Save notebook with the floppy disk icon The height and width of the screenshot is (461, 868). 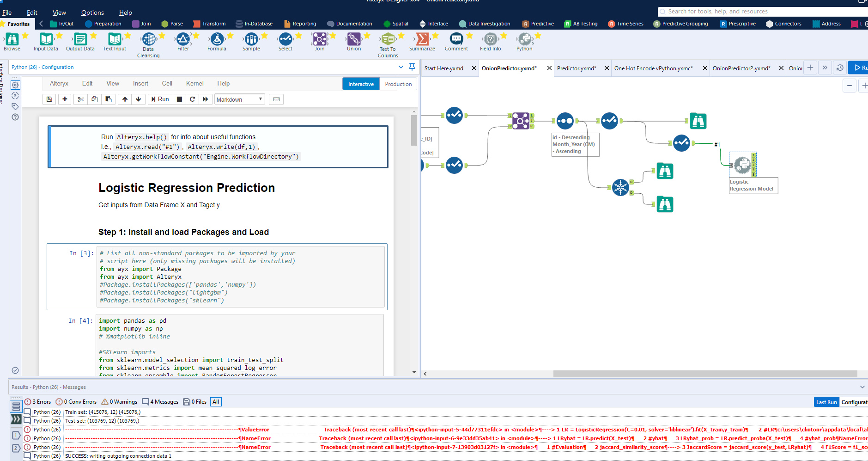point(49,99)
